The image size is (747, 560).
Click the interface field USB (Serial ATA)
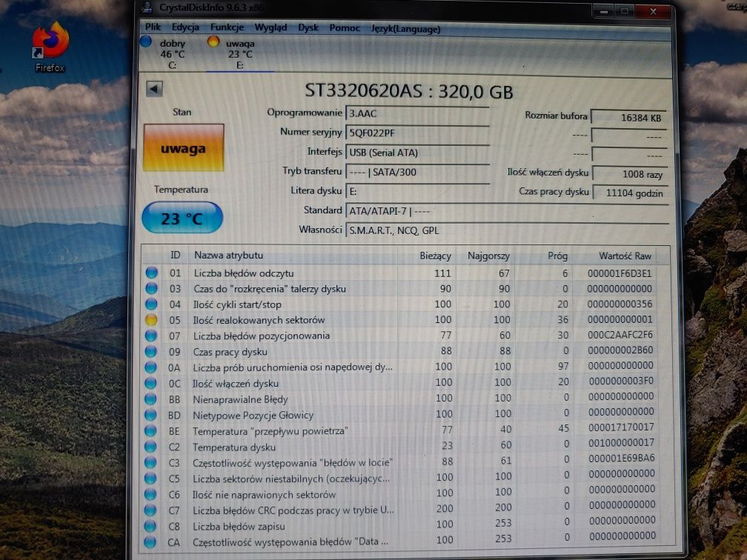417,153
